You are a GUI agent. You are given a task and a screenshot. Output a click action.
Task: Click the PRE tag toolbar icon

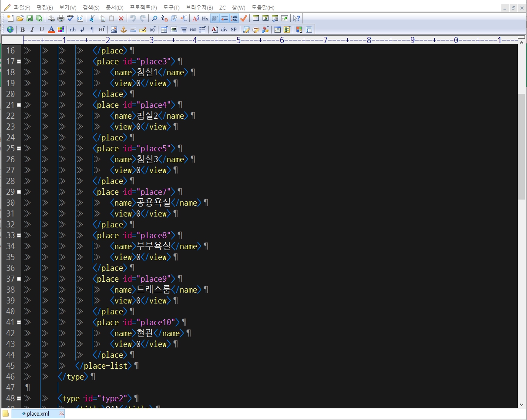click(x=193, y=30)
